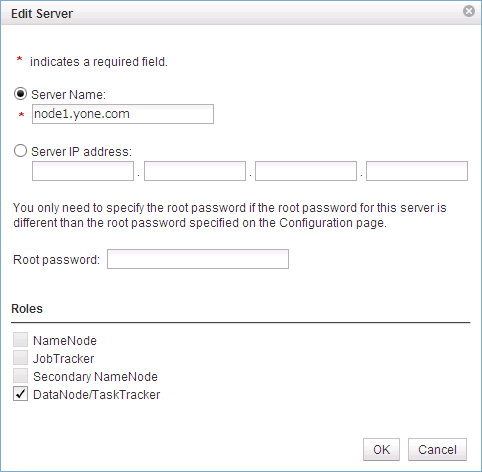Click the Roles section heading
482x472 pixels.
27,309
